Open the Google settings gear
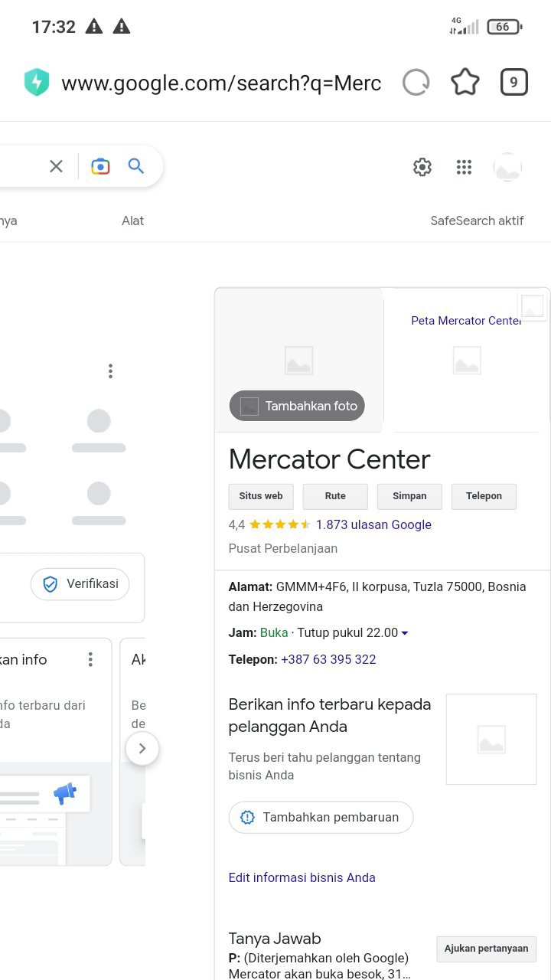The height and width of the screenshot is (980, 551). [422, 167]
